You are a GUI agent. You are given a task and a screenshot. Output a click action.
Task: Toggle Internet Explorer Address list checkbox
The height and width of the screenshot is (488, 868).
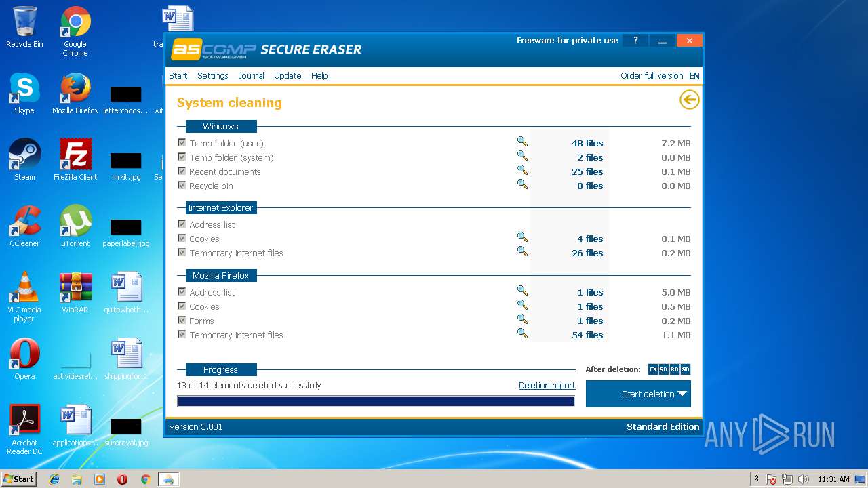click(x=182, y=224)
